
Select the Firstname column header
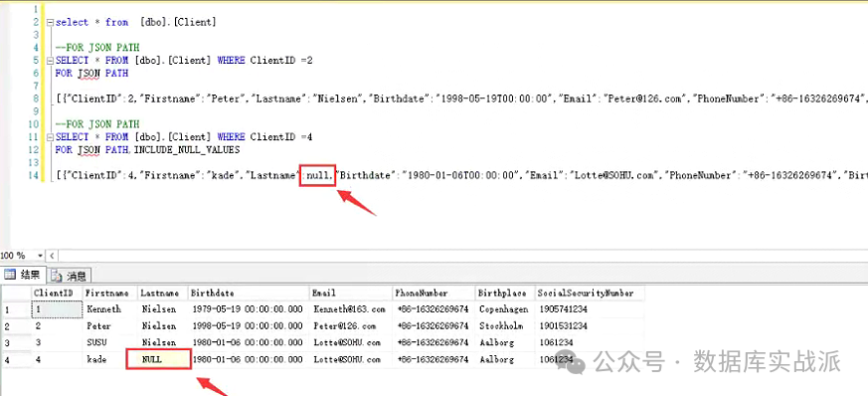110,293
